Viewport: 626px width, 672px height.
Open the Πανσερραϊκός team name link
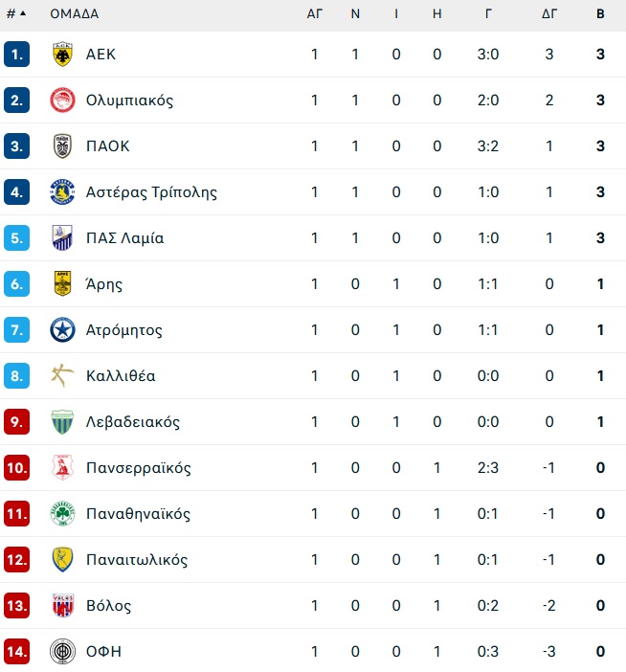tap(139, 468)
